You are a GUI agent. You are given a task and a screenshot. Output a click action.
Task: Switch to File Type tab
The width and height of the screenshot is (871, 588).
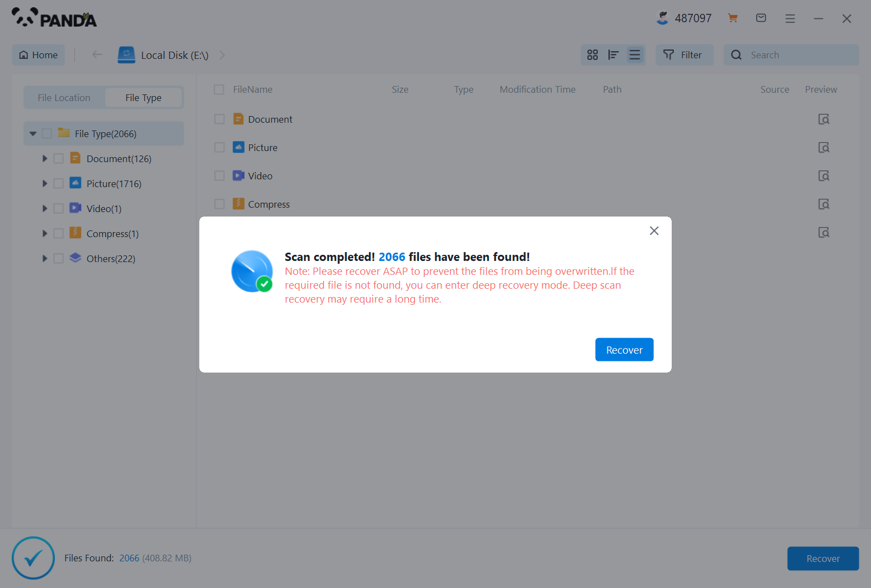click(x=143, y=98)
